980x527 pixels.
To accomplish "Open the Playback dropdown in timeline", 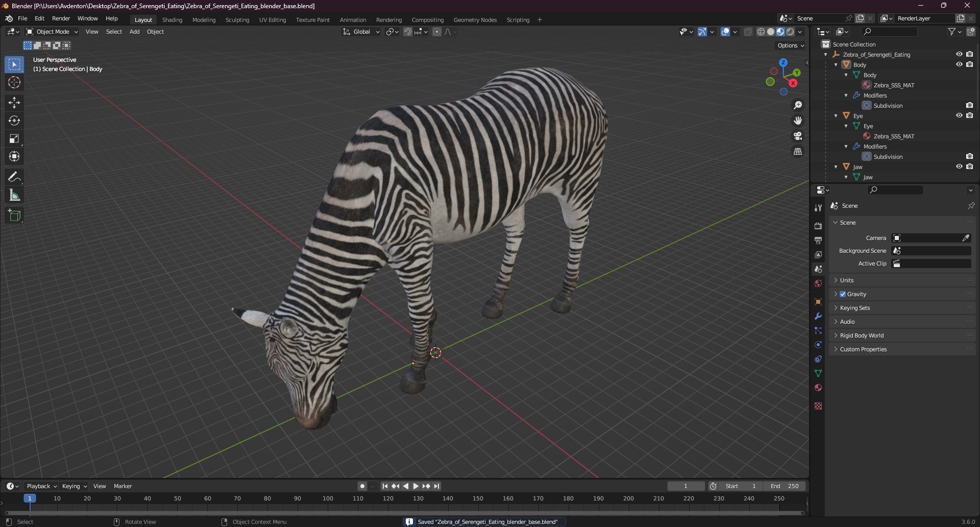I will click(41, 486).
